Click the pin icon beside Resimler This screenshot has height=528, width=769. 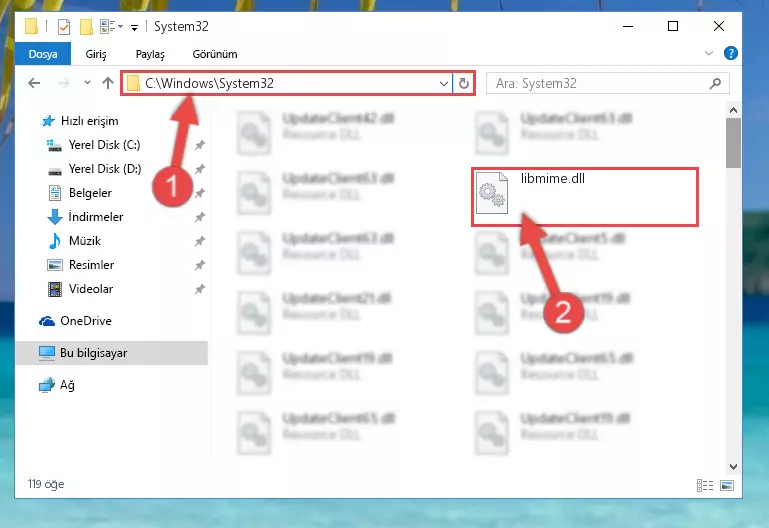200,265
